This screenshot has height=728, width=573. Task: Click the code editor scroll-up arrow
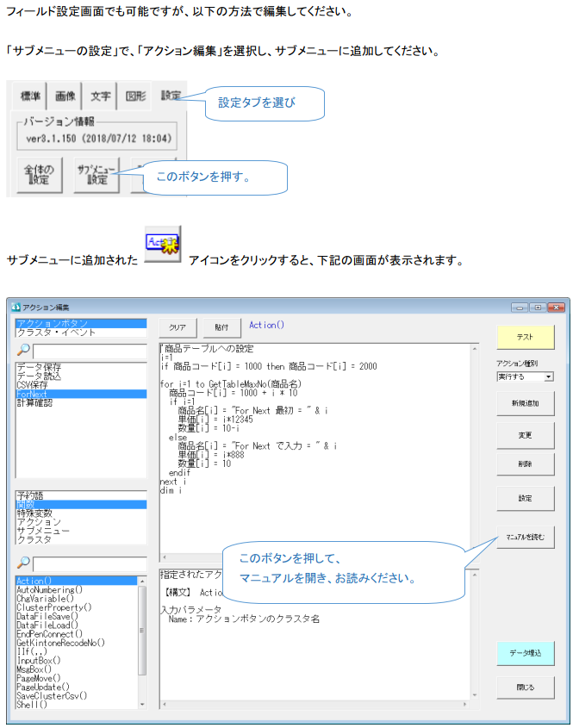pyautogui.click(x=475, y=348)
